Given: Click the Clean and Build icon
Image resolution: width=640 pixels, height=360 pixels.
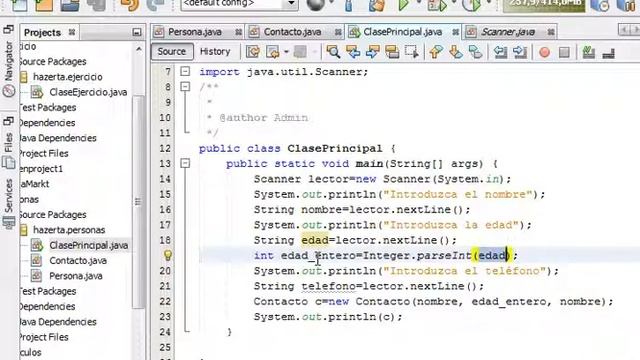Looking at the screenshot, I should [x=376, y=5].
